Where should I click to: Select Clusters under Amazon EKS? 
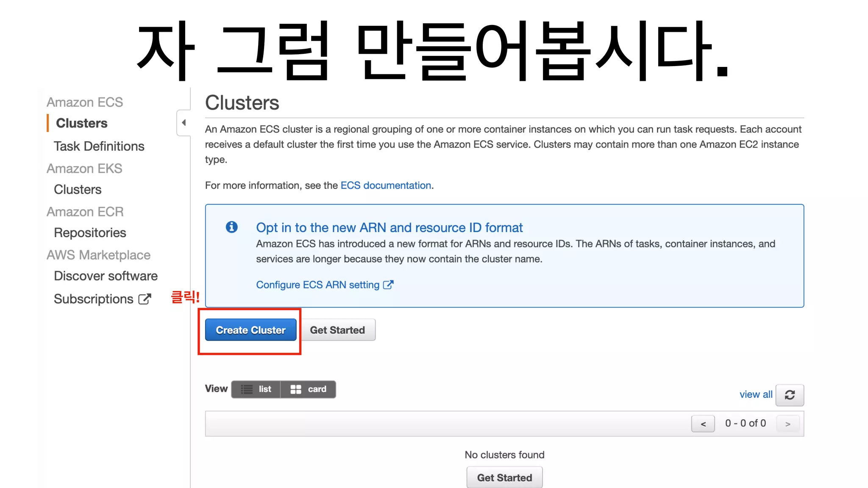(x=78, y=189)
